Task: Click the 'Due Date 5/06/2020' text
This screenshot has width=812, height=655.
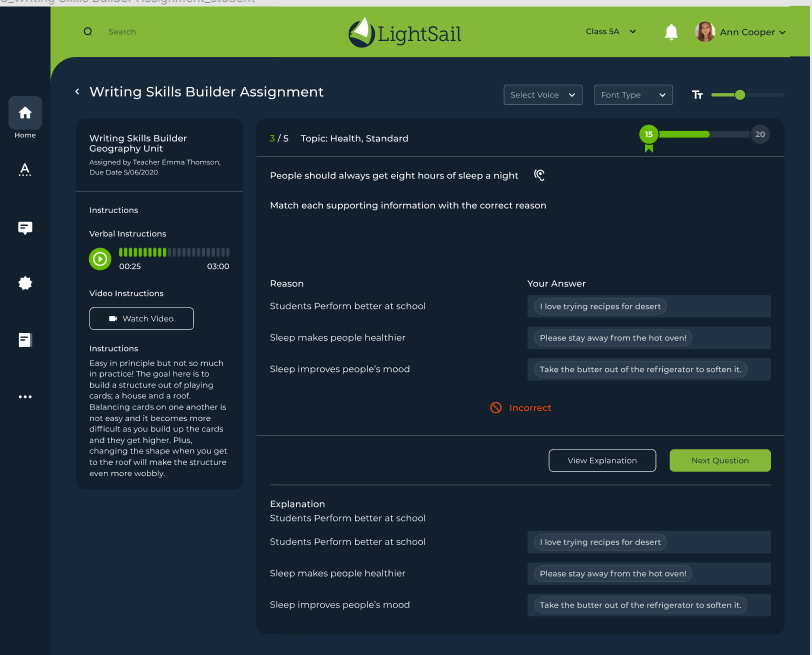Action: (x=124, y=172)
